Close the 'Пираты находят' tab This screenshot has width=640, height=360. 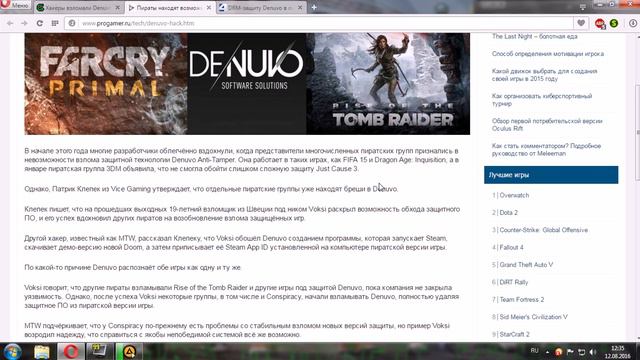point(209,8)
